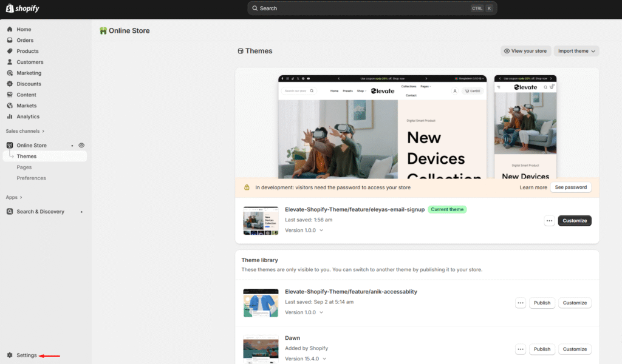This screenshot has width=622, height=364.
Task: Customize the Dawn theme
Action: point(575,349)
